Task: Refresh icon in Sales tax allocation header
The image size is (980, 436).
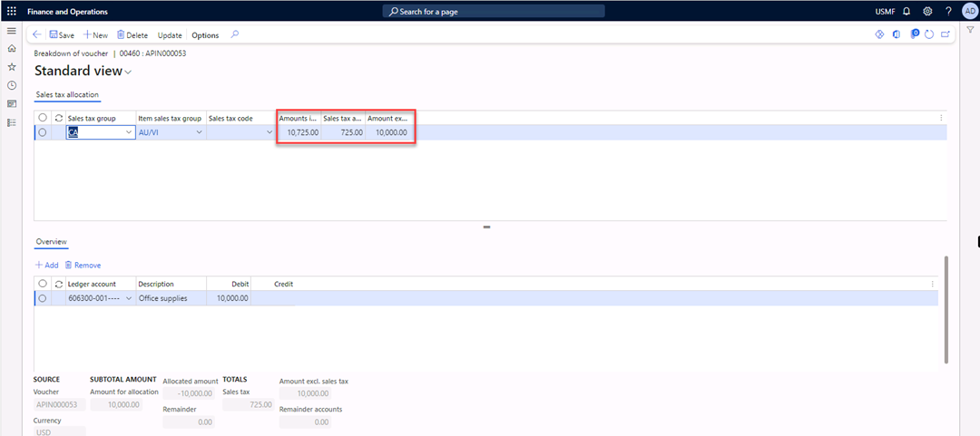Action: click(x=59, y=118)
